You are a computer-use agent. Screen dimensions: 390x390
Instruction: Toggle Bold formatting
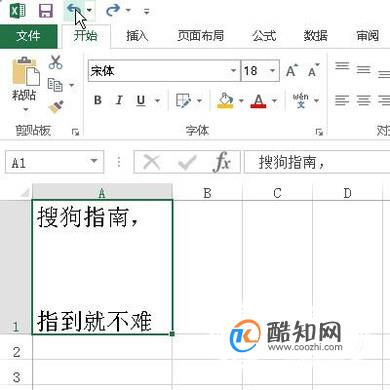(98, 100)
